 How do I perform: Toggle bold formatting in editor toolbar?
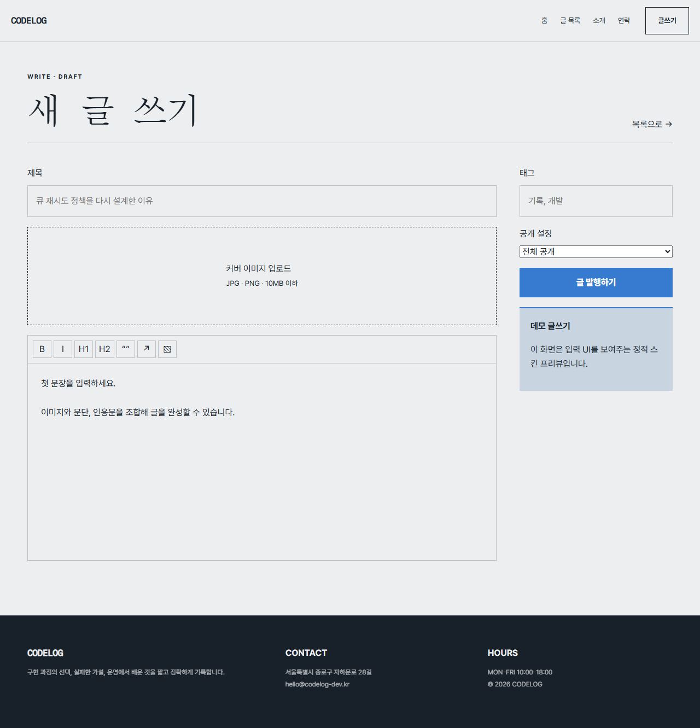tap(42, 349)
